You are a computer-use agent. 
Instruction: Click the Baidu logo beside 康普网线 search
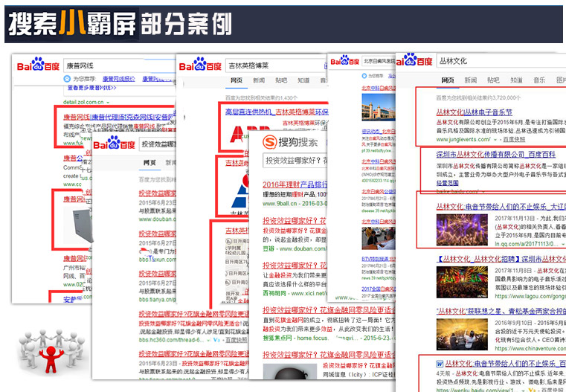pos(38,65)
